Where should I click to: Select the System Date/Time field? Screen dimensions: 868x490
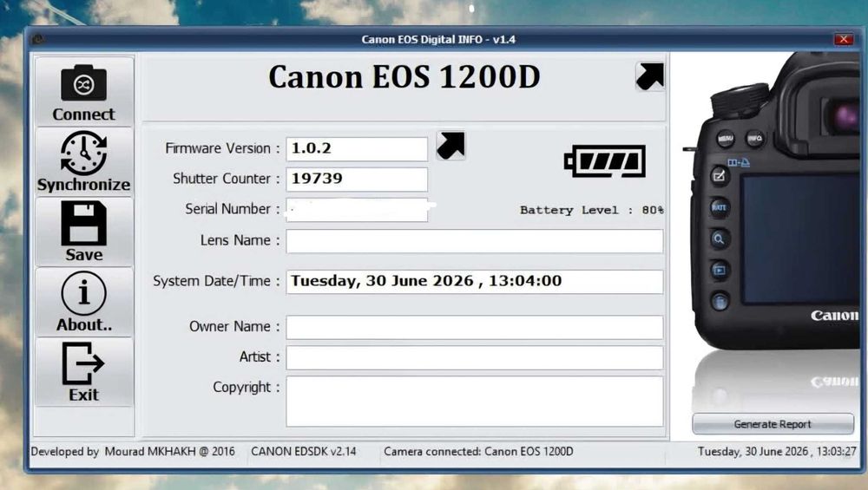tap(475, 282)
